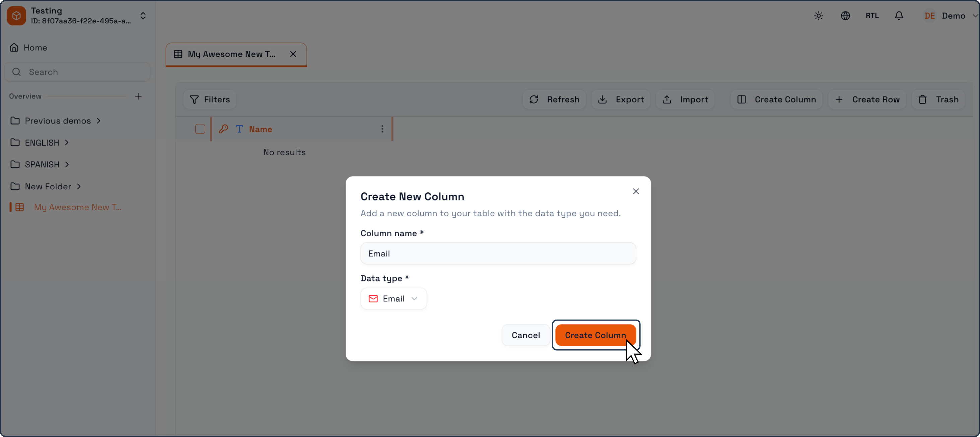Click the orange Create Column button
Viewport: 980px width, 437px height.
(x=595, y=335)
